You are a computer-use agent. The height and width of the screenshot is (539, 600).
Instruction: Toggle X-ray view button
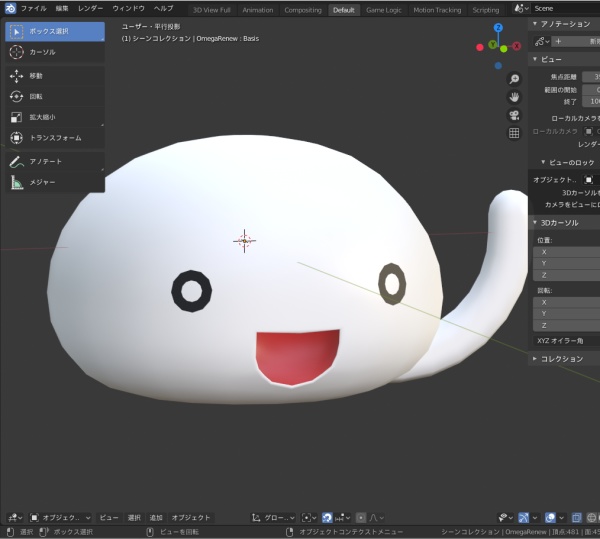click(x=577, y=518)
